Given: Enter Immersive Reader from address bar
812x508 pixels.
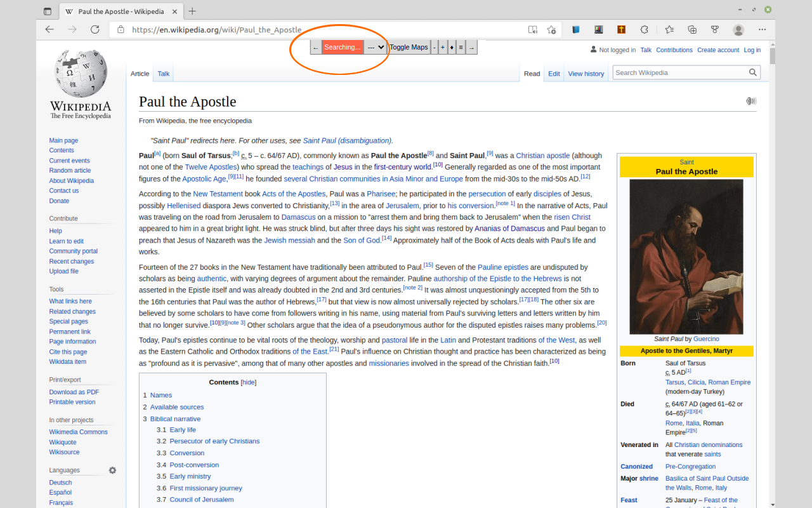Looking at the screenshot, I should coord(533,29).
